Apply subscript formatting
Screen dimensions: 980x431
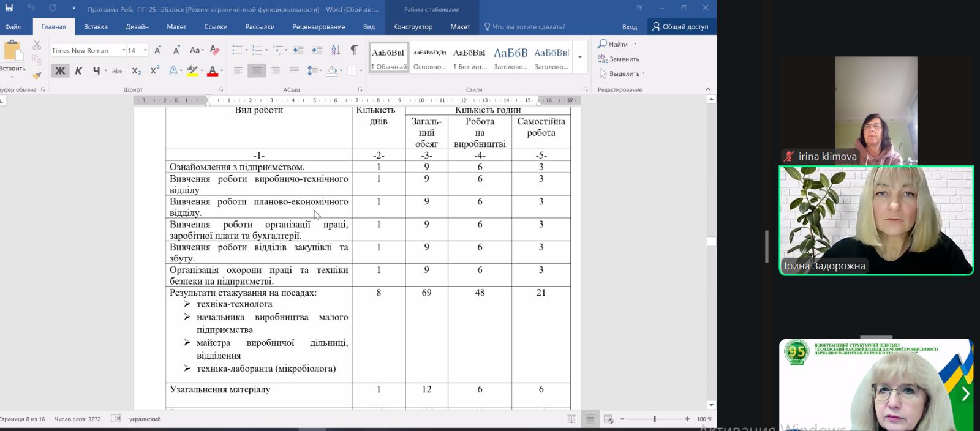(x=137, y=71)
